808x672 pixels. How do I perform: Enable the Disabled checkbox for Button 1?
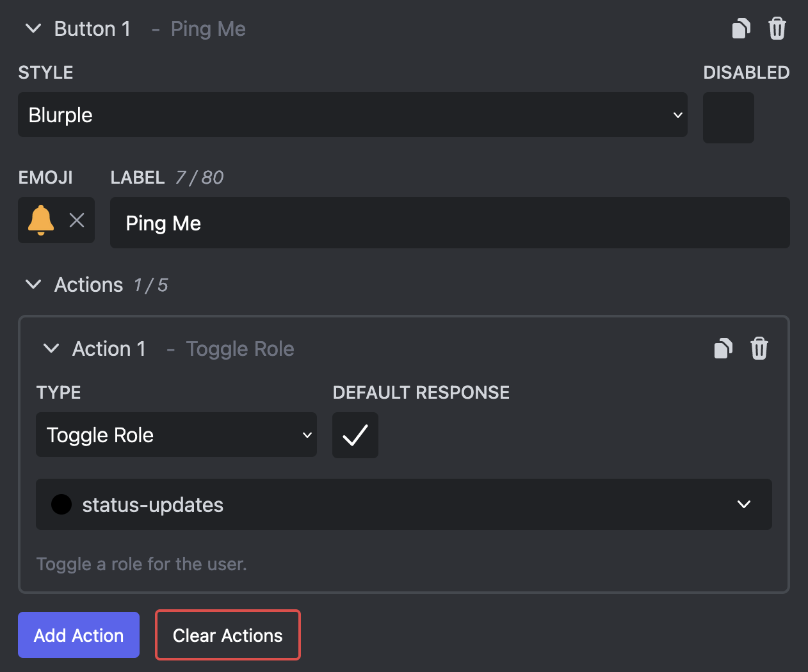pos(728,118)
